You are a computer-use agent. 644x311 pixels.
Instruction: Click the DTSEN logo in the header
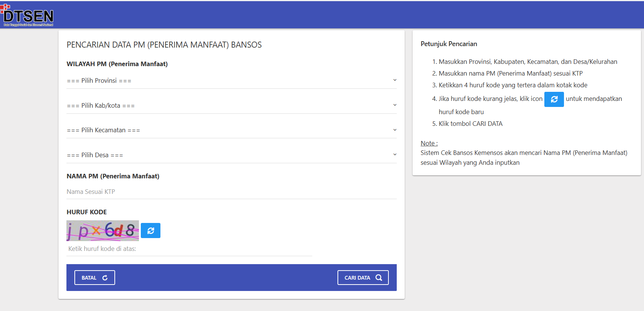coord(28,16)
